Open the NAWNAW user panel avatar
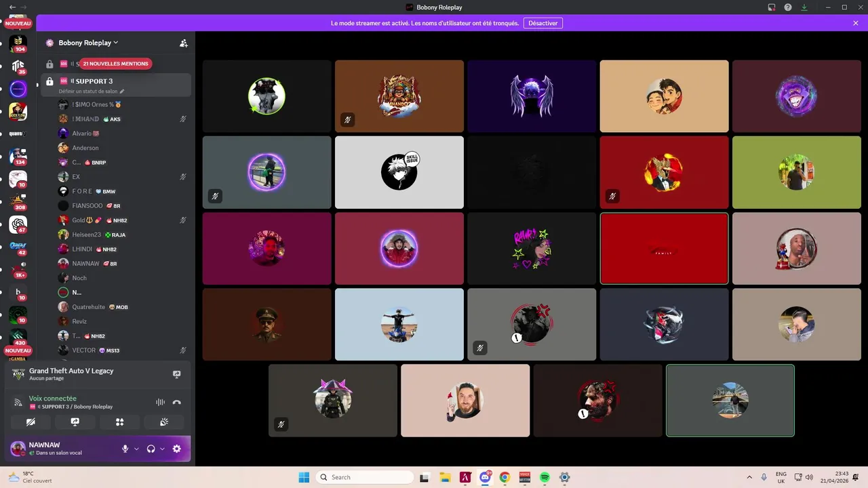 pyautogui.click(x=18, y=449)
